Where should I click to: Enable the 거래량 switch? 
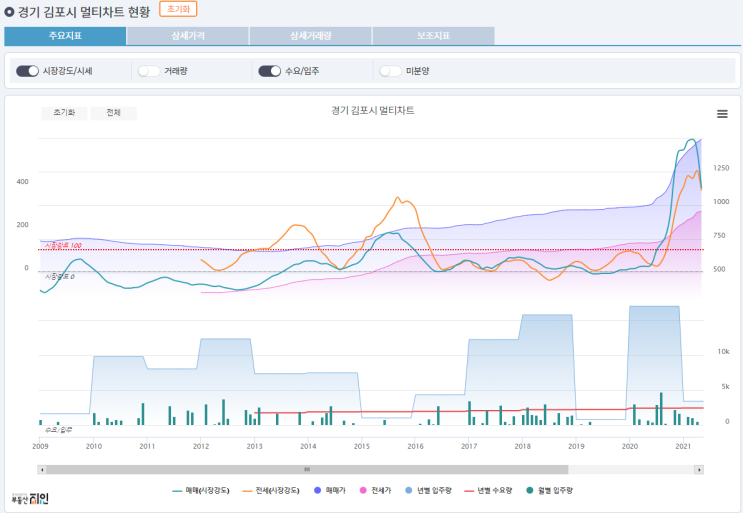149,71
